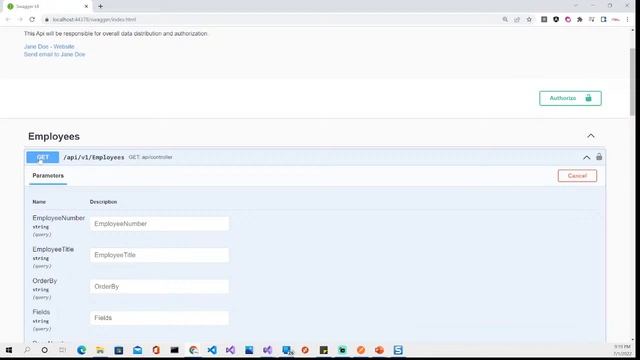Open the Jane Doe - Website link
640x360 pixels.
49,47
